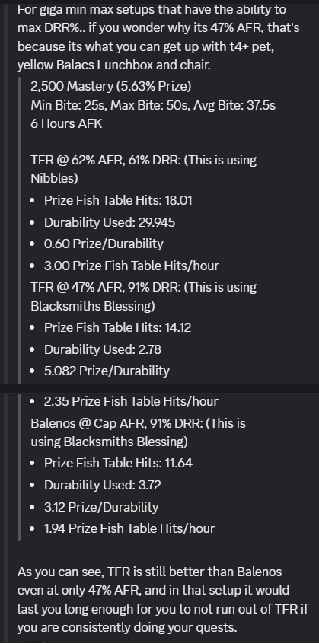Screen dimensions: 319x644
Task: Click 'Durability Used: 2.78' bullet
Action: [x=102, y=349]
